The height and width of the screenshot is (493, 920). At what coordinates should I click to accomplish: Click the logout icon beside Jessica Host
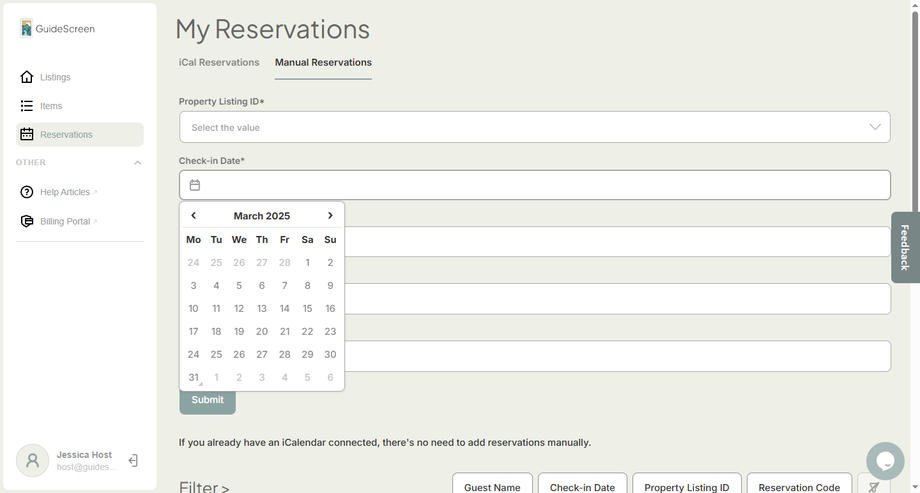[x=133, y=461]
